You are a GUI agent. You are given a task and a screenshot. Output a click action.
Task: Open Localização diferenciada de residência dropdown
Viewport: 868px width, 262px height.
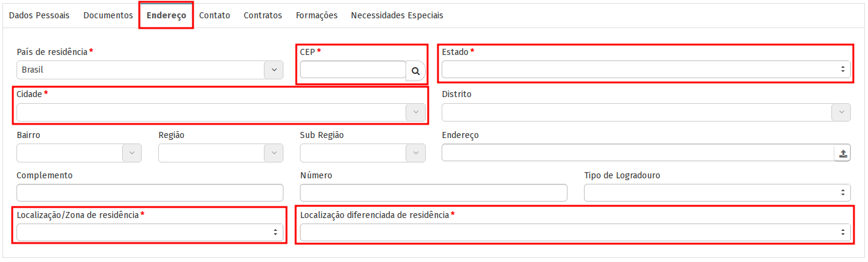[575, 233]
